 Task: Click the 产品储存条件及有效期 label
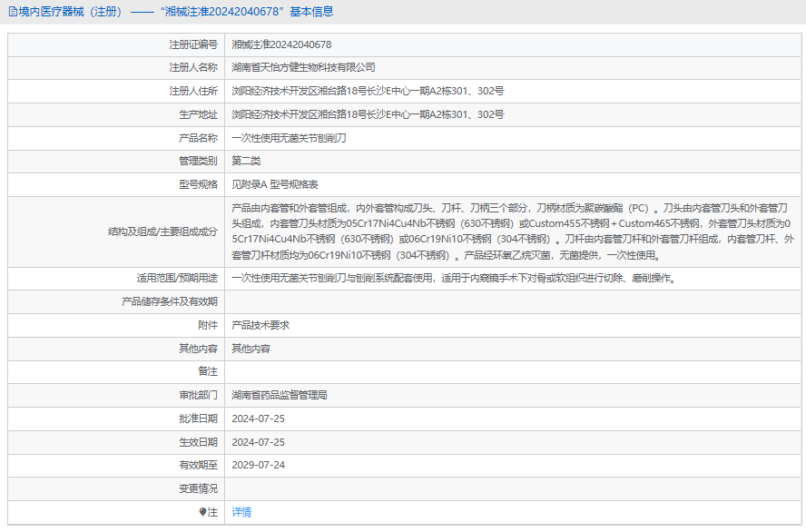169,301
